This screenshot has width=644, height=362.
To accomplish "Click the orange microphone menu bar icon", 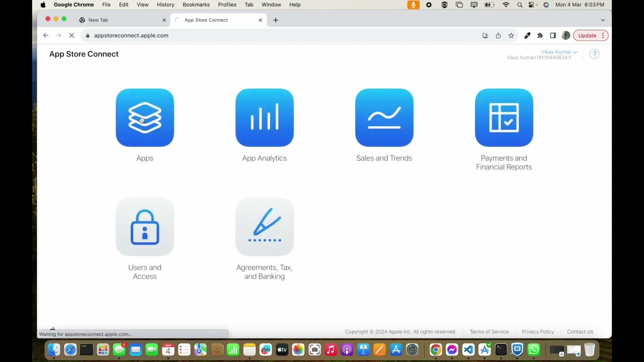I will click(x=414, y=5).
